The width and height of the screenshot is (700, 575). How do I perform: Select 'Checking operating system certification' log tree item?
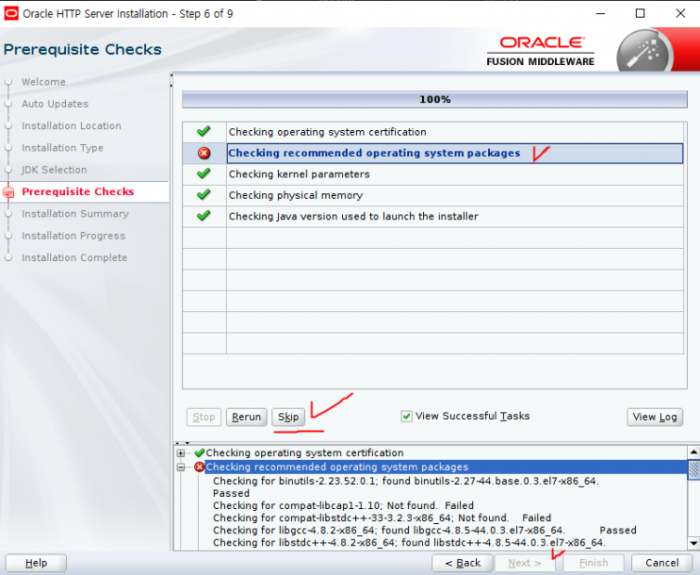(x=304, y=453)
